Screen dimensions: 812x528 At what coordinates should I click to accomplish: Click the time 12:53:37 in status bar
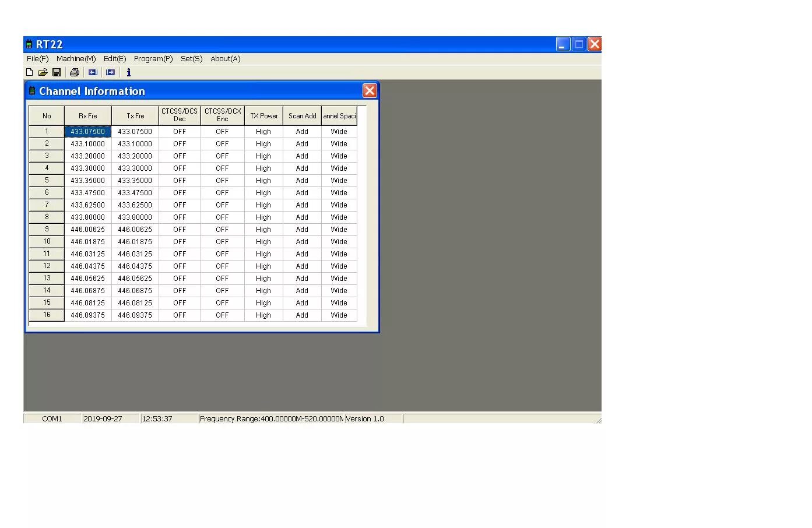169,419
